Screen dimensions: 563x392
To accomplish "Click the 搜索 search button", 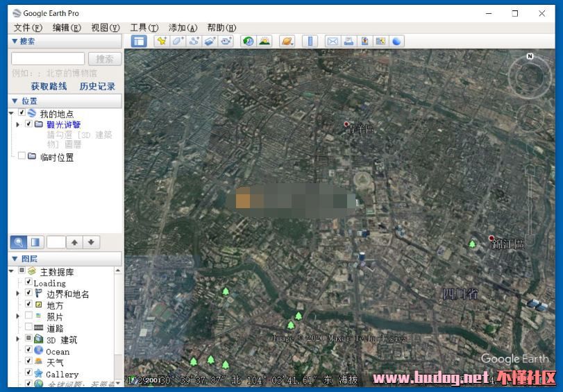I will pyautogui.click(x=105, y=59).
